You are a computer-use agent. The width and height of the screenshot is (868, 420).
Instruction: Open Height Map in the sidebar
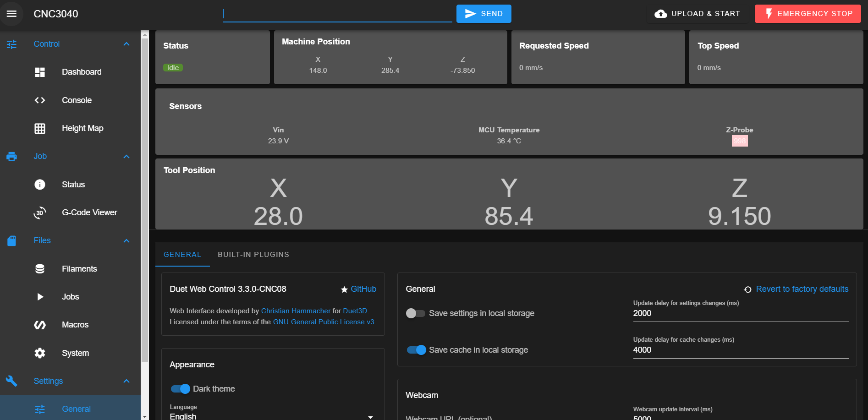pos(71,129)
